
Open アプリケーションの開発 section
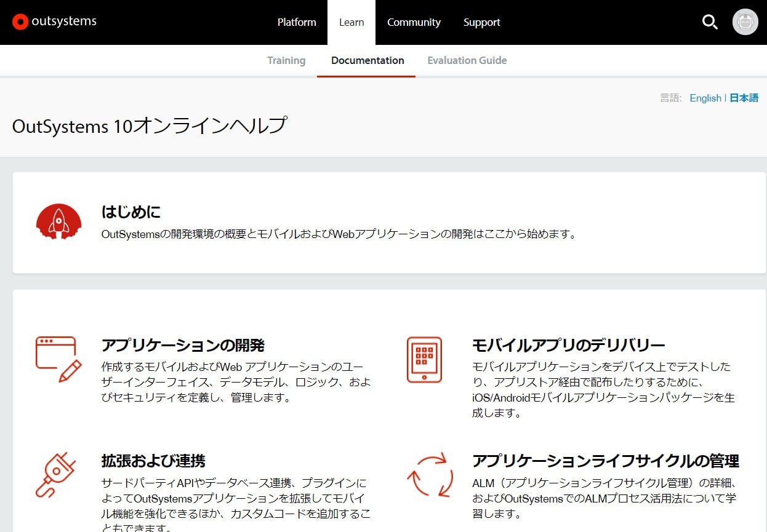(x=183, y=344)
